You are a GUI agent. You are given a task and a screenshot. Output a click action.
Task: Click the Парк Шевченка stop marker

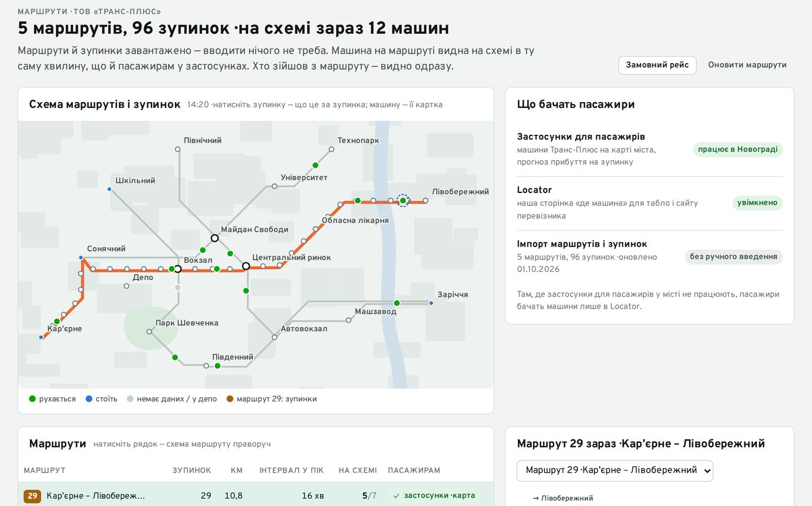point(149,332)
